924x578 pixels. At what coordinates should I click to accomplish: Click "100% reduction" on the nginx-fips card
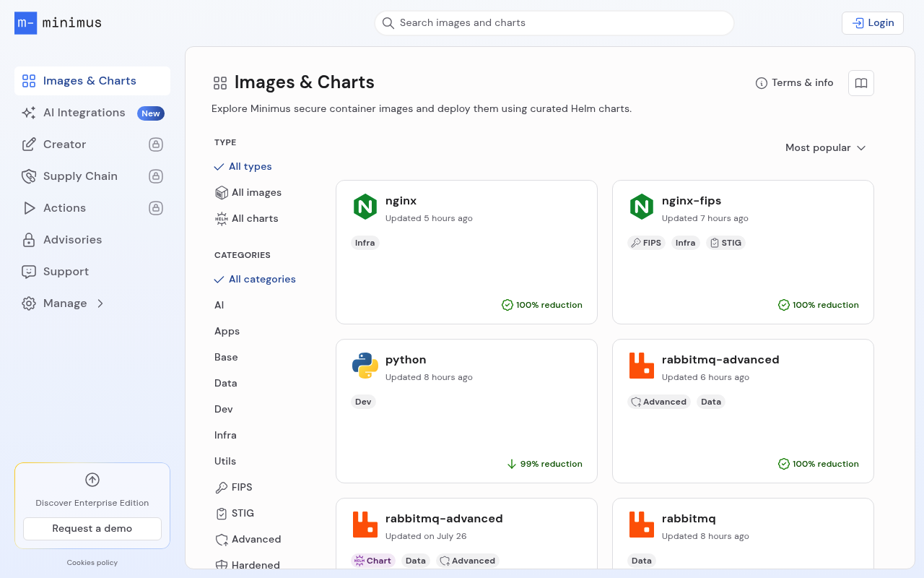point(826,305)
